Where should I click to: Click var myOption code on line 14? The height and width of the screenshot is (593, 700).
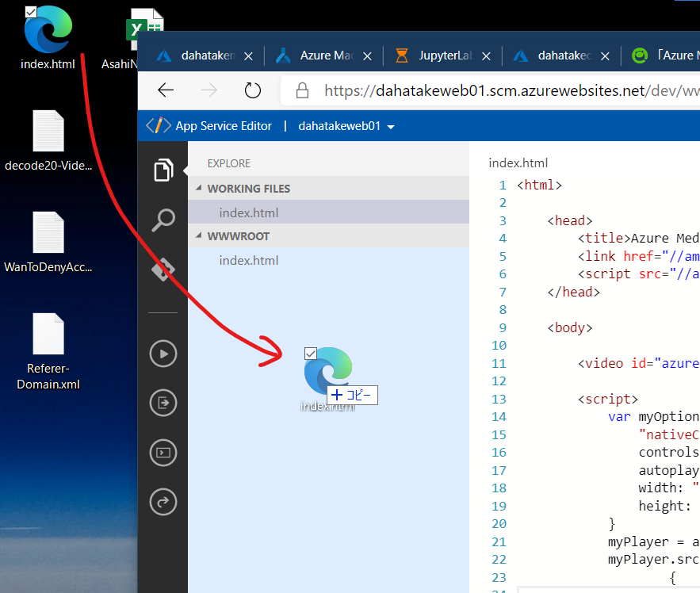(653, 417)
